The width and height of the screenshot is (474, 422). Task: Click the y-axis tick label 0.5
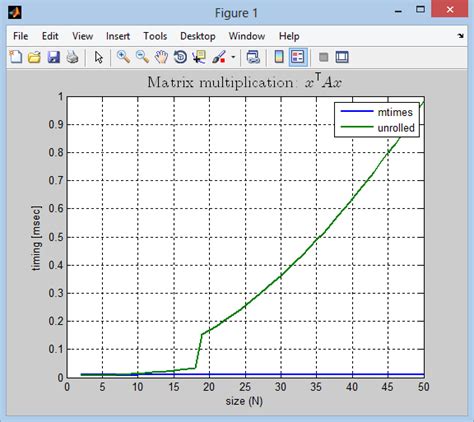[x=56, y=237]
